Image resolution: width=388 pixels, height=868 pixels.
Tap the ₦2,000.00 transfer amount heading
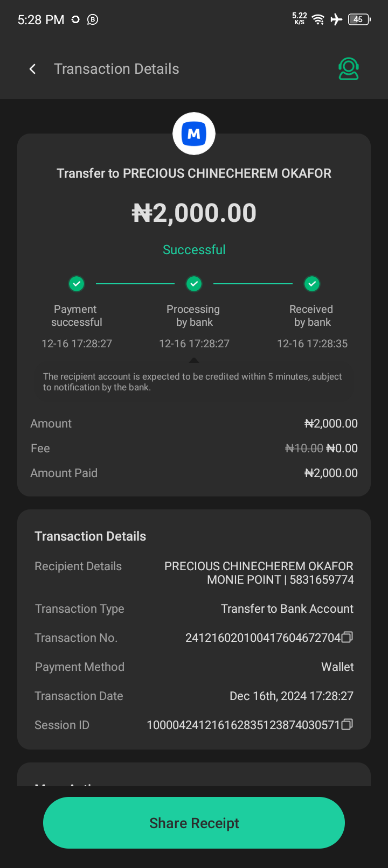tap(194, 213)
